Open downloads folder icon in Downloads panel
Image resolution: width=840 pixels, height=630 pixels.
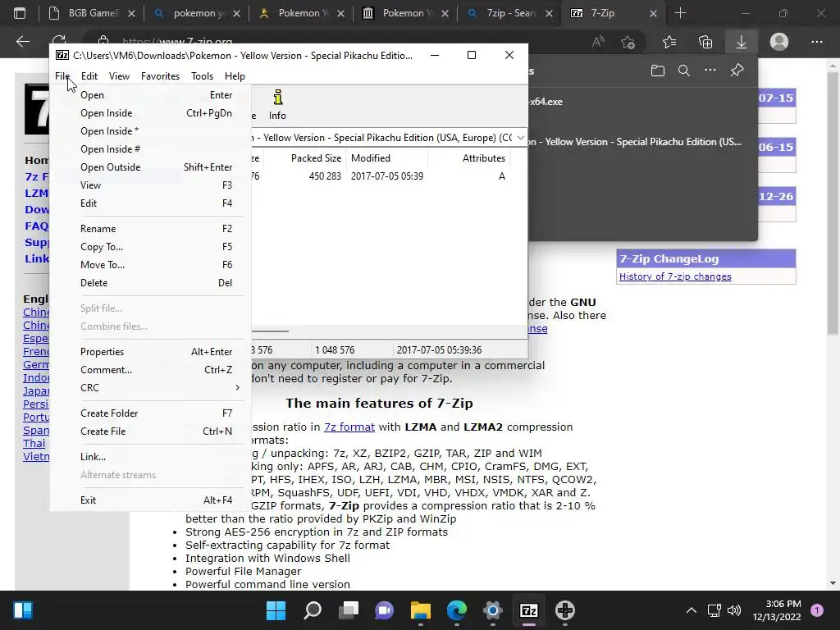(658, 71)
